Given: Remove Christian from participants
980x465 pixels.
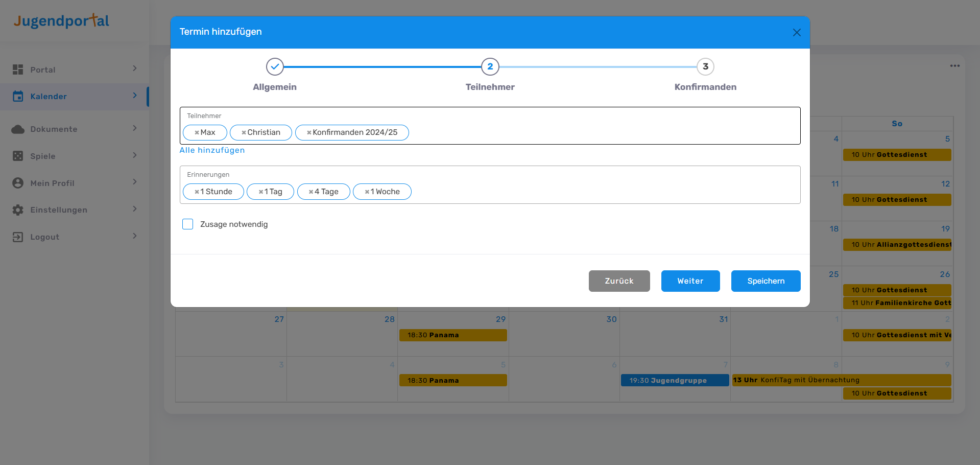Looking at the screenshot, I should (244, 133).
